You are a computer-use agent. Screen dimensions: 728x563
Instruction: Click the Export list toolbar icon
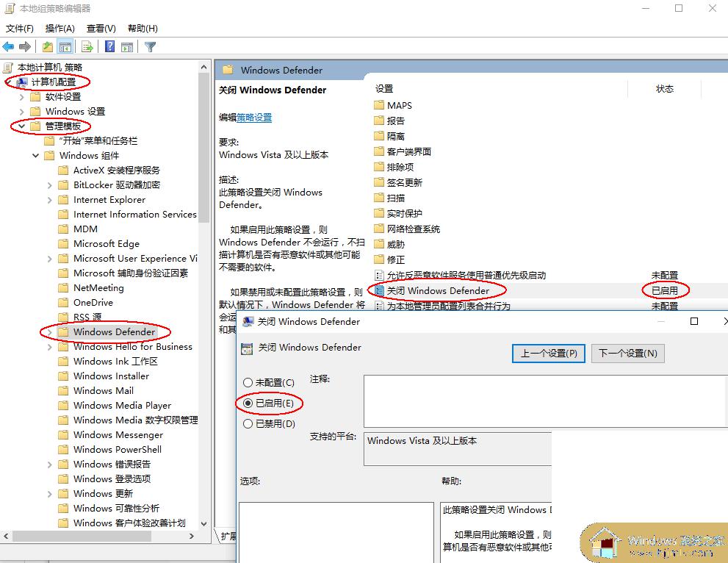(x=87, y=46)
